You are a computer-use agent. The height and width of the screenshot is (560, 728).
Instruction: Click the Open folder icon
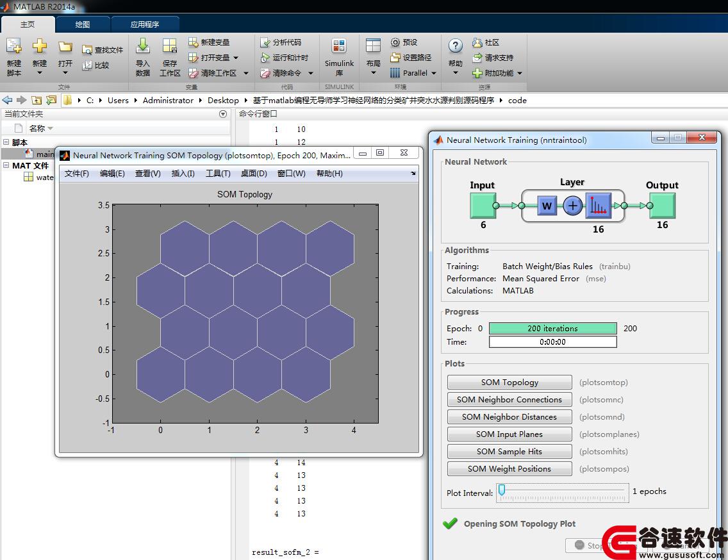[65, 46]
